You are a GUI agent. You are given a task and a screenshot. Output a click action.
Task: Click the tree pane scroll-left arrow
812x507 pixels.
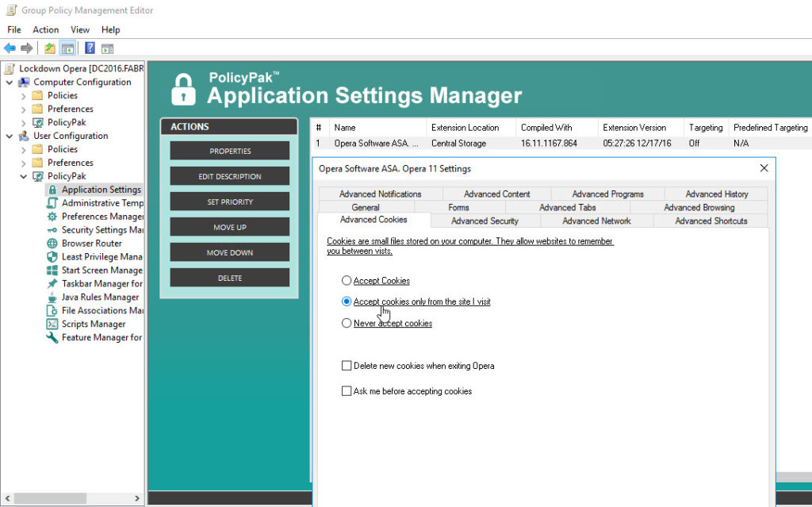pos(7,498)
